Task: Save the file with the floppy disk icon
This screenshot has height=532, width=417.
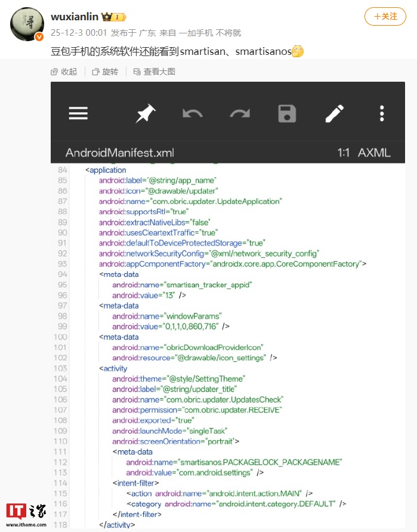Action: (x=288, y=113)
